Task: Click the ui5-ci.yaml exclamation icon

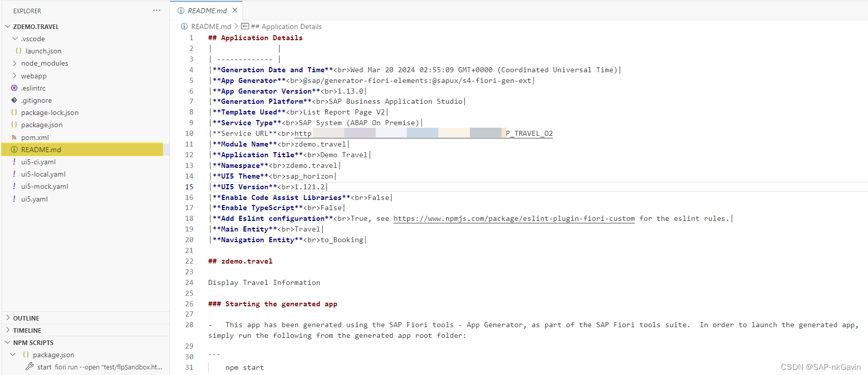Action: tap(14, 162)
